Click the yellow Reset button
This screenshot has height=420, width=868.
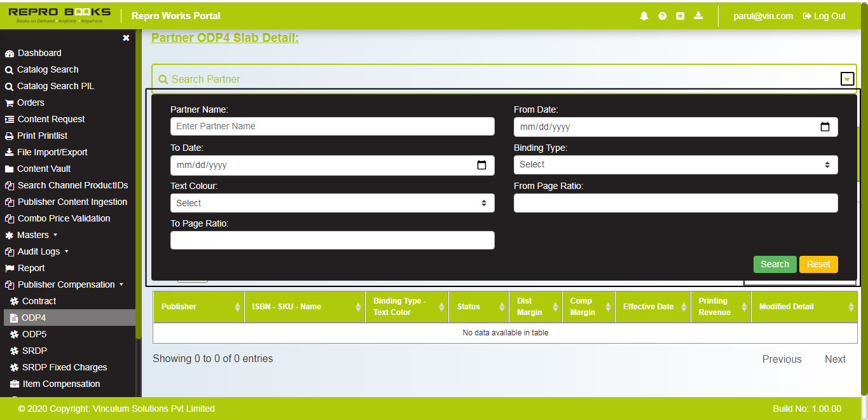pos(818,264)
